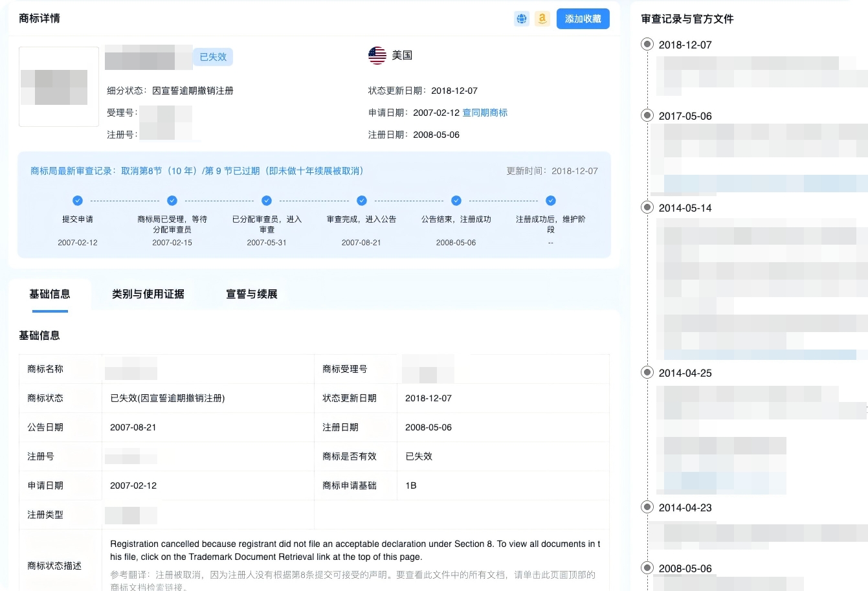The height and width of the screenshot is (591, 868).
Task: Select the 2014-04-25 timeline record marker
Action: (647, 373)
